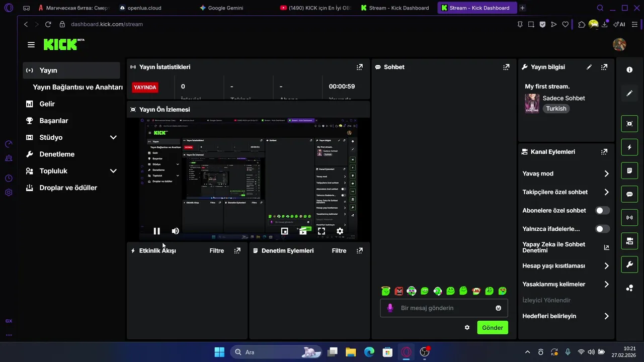Open Yasaklanmış kelimeler options arrow

tap(606, 284)
